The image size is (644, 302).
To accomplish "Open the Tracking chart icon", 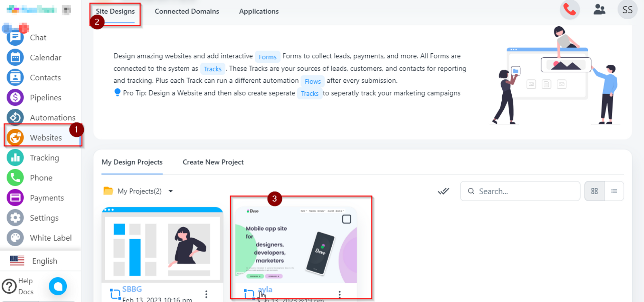I will point(15,158).
